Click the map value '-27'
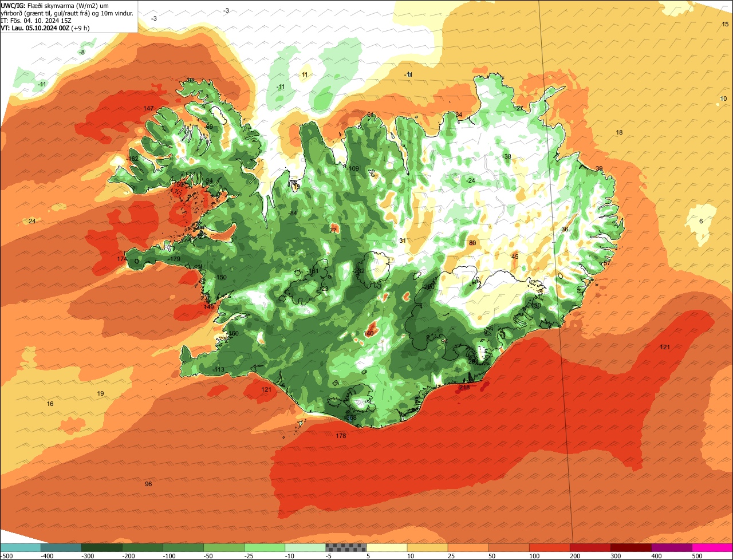 [518, 109]
